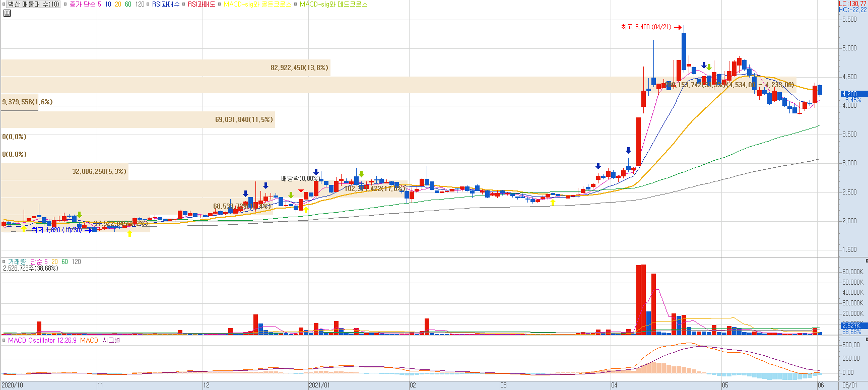Click the MACD Oscillator 12,26,9 label
Screen dimensions: 868x390
coord(42,340)
